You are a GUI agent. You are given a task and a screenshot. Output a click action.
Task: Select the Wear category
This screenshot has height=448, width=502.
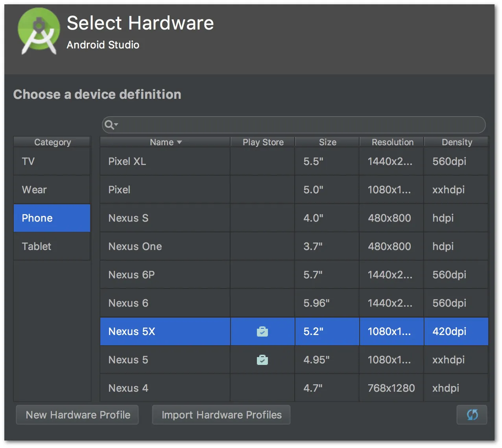pos(52,190)
